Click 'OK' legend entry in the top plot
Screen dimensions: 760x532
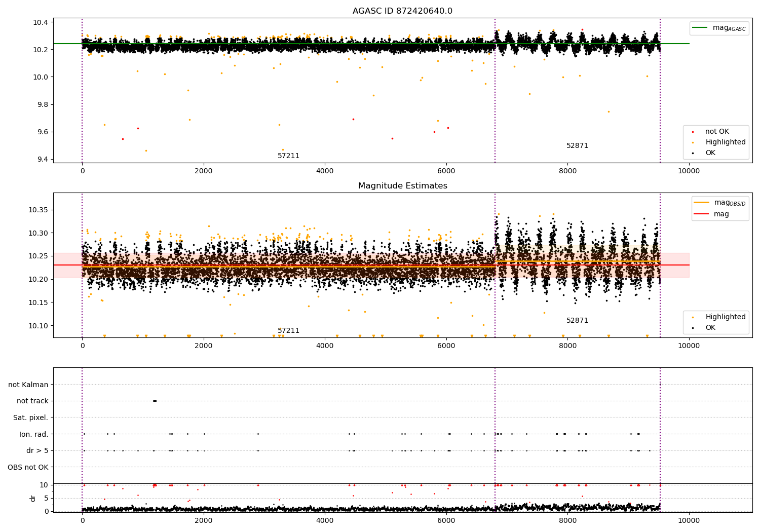710,153
